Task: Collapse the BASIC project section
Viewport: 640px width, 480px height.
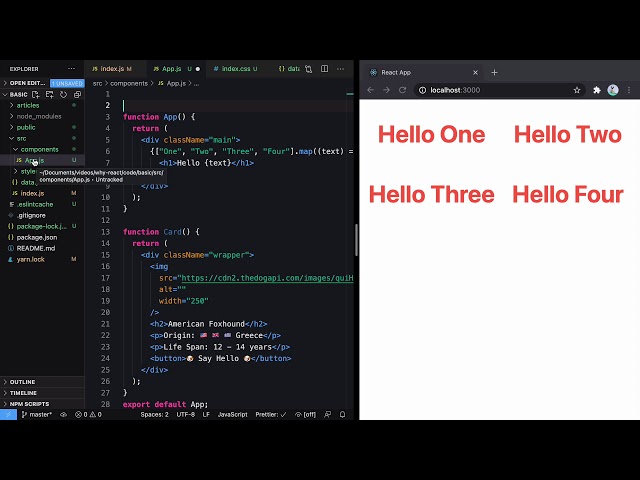Action: point(15,94)
